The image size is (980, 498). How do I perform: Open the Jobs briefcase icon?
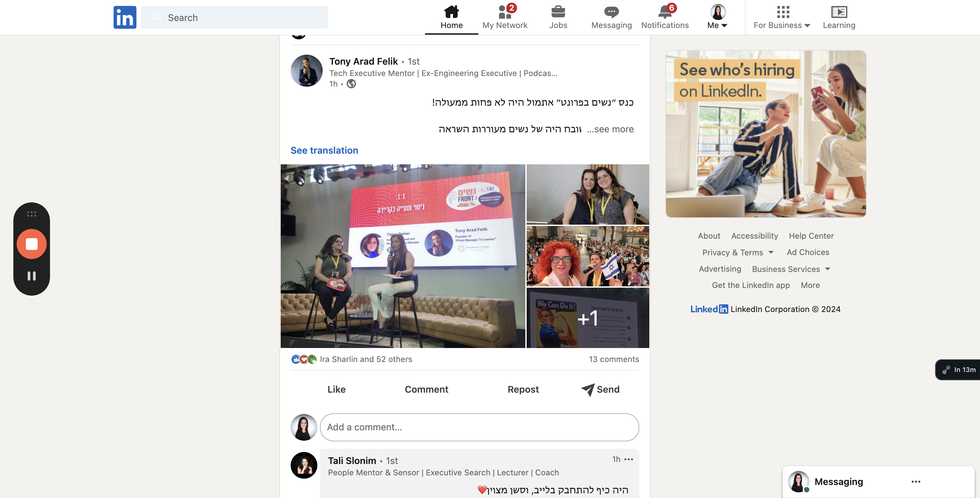click(x=558, y=12)
